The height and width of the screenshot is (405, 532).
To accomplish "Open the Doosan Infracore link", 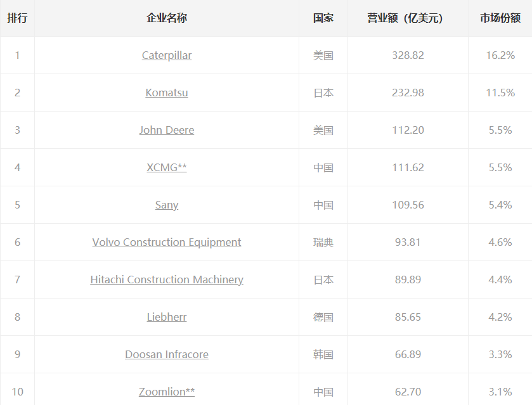I will pyautogui.click(x=167, y=354).
